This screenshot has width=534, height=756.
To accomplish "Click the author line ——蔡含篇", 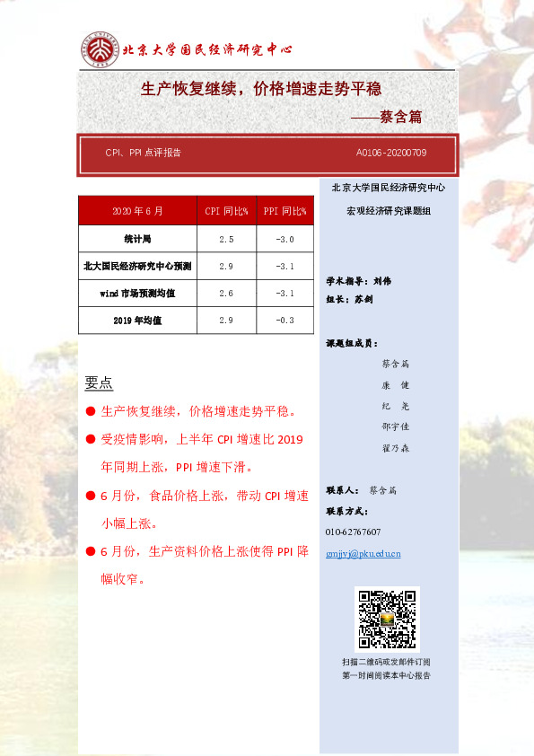I will pyautogui.click(x=386, y=116).
